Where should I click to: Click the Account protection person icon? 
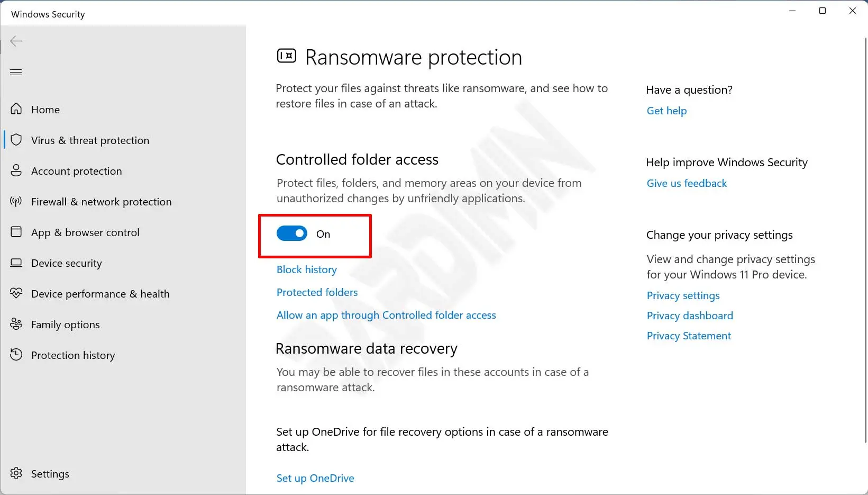(16, 170)
